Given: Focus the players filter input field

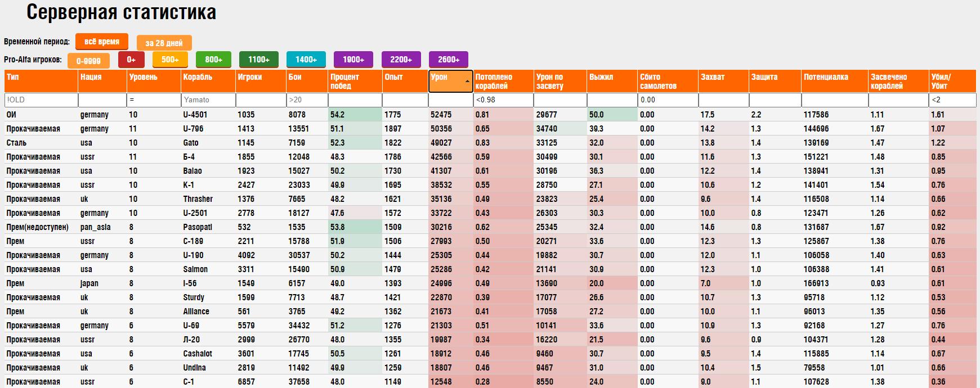Looking at the screenshot, I should click(261, 100).
